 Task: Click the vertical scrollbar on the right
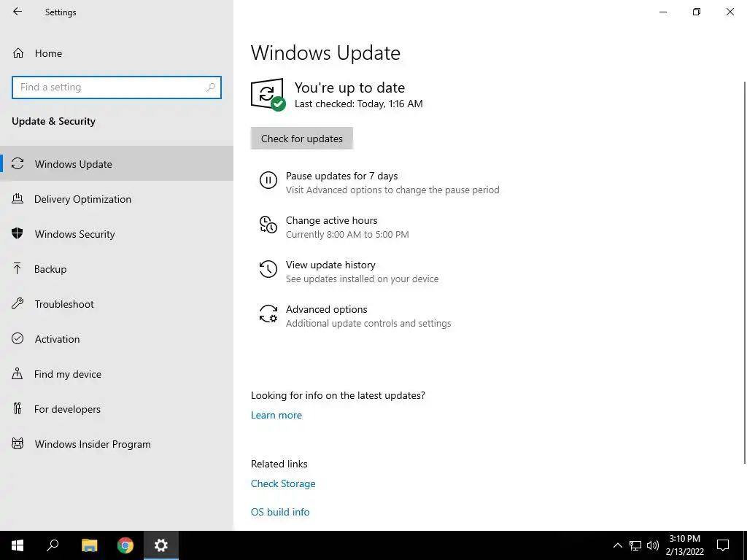(x=745, y=272)
